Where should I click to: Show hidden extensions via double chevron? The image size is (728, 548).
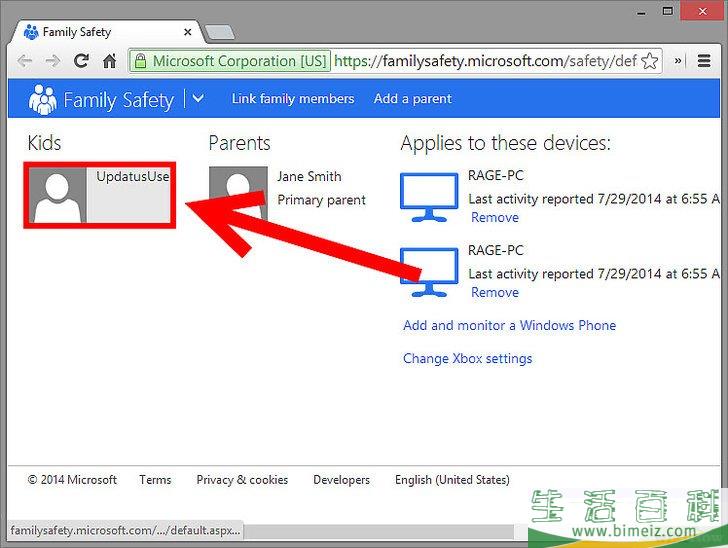(678, 60)
